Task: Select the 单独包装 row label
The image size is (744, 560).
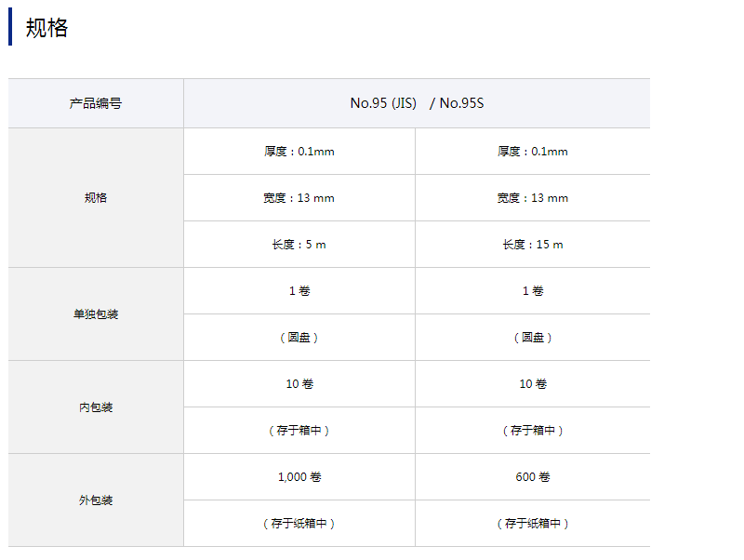Action: pos(96,314)
